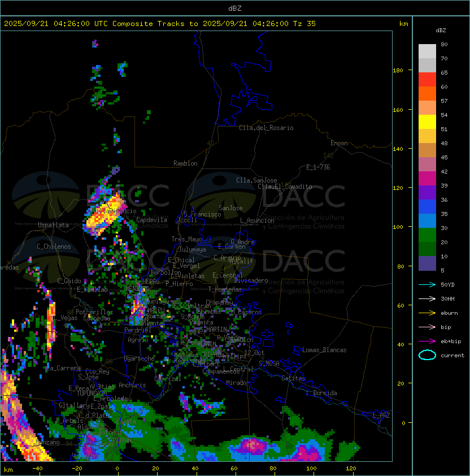Select the Capdevila place label
The image size is (470, 476).
point(151,220)
